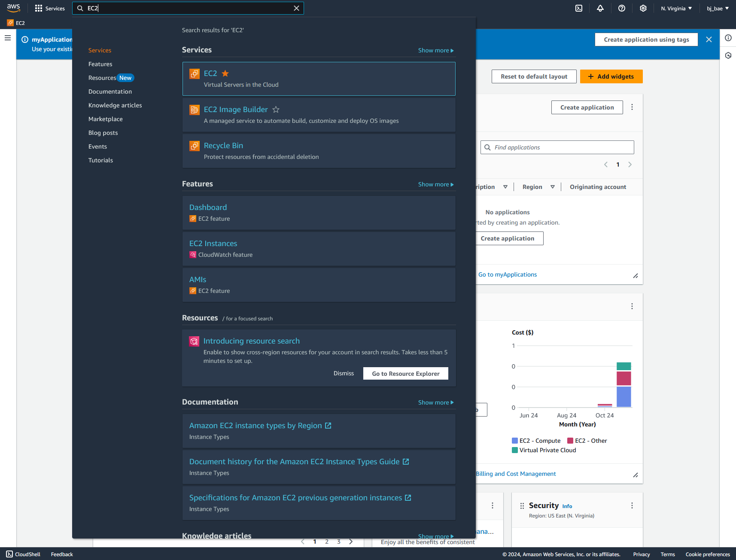Expand more Features results with Show more
Screen dimensions: 736x560
(x=435, y=184)
